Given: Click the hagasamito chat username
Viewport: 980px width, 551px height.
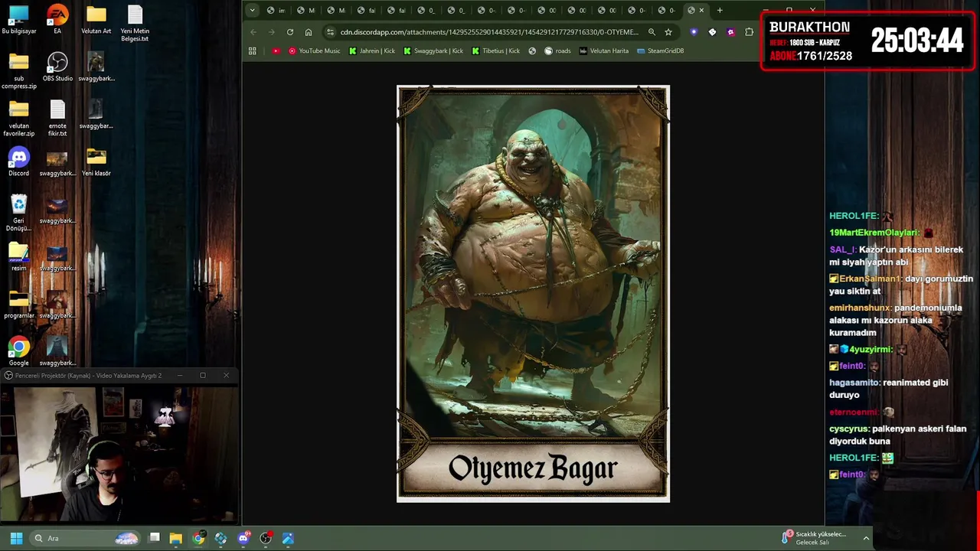Looking at the screenshot, I should click(x=854, y=383).
